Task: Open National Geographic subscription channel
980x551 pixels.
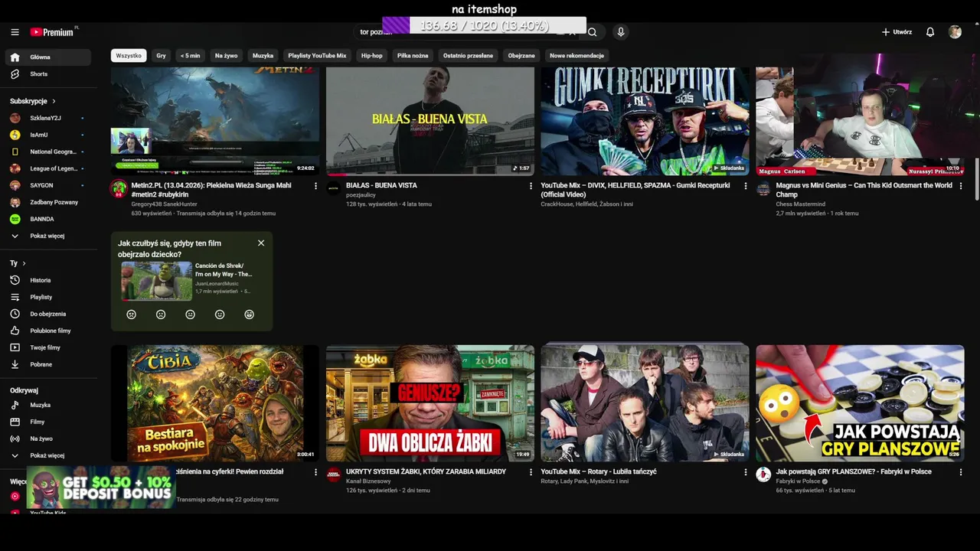Action: click(48, 152)
